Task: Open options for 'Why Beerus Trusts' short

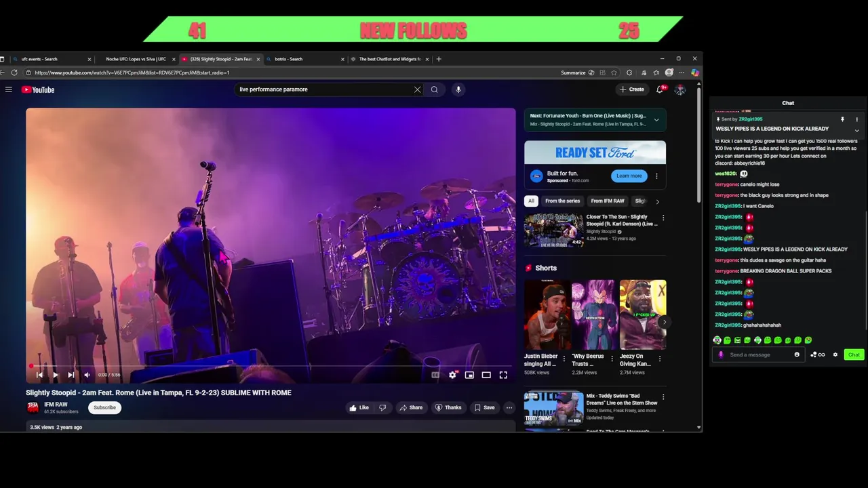Action: (612, 359)
